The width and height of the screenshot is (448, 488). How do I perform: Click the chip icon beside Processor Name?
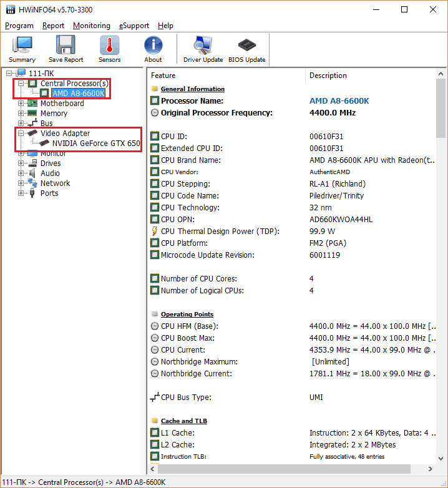point(155,101)
